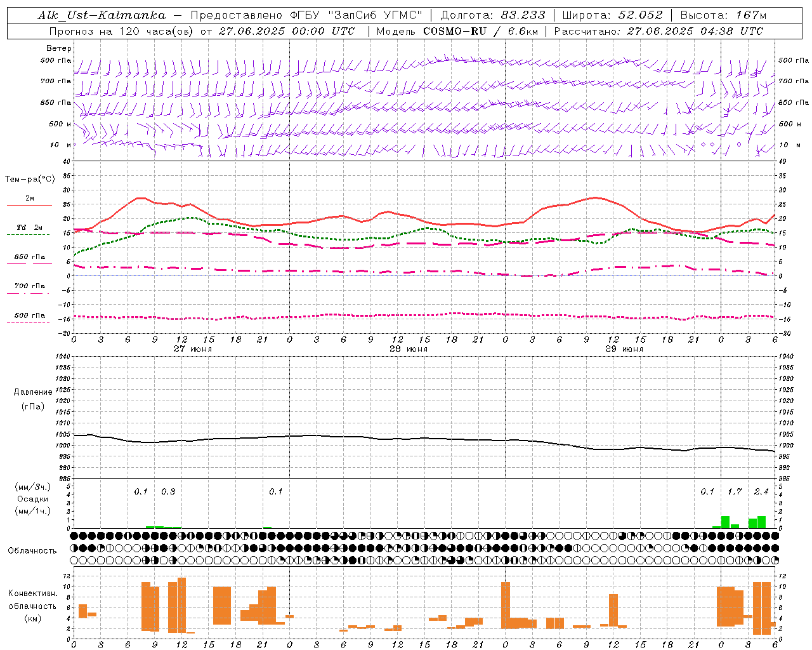Click the 0.3 precipitation amount
This screenshot has width=812, height=650.
[168, 491]
